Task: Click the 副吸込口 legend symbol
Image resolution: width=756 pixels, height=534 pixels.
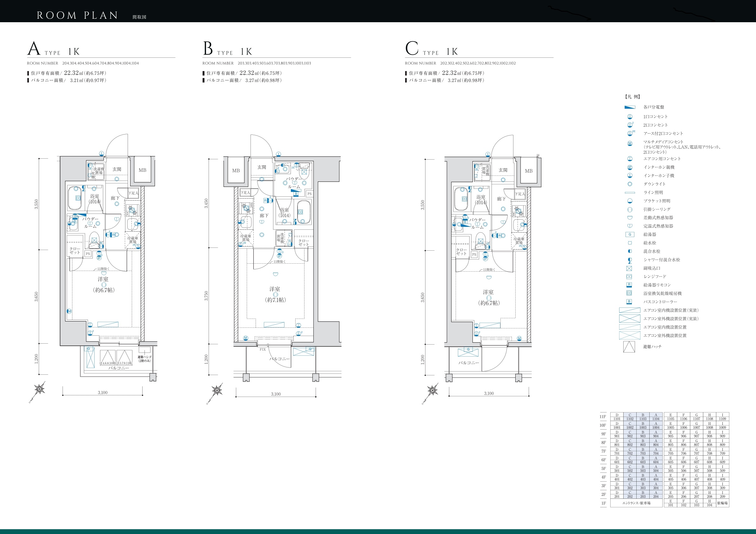Action: coord(629,268)
